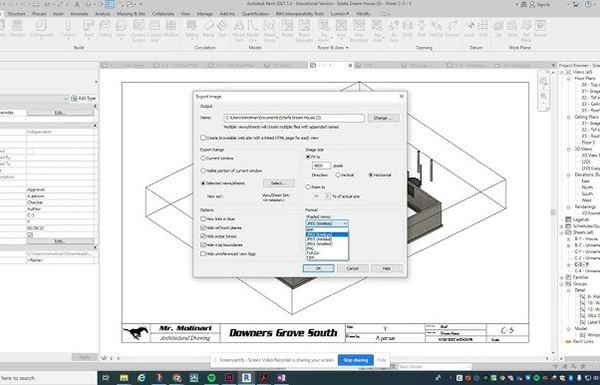Cancel the Export Image dialog
Image resolution: width=600 pixels, height=385 pixels.
pos(352,268)
